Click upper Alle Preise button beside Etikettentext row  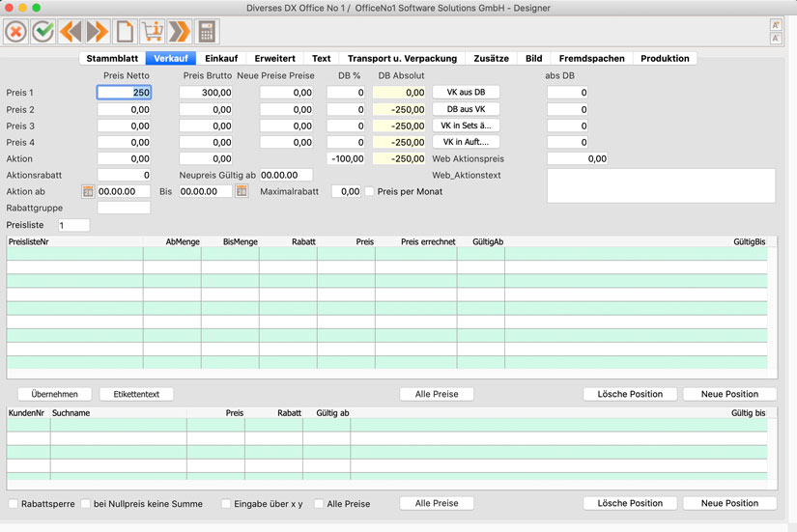pyautogui.click(x=437, y=394)
